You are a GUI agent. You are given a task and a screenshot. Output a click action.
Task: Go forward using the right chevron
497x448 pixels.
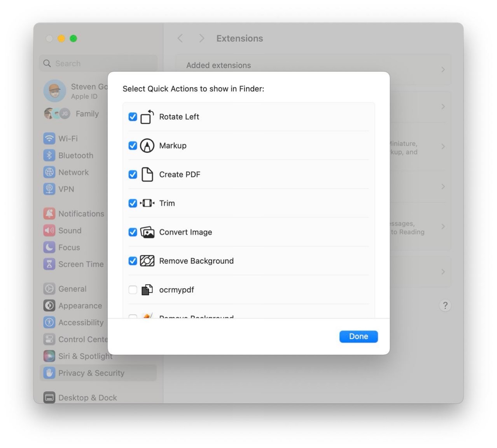pos(201,38)
